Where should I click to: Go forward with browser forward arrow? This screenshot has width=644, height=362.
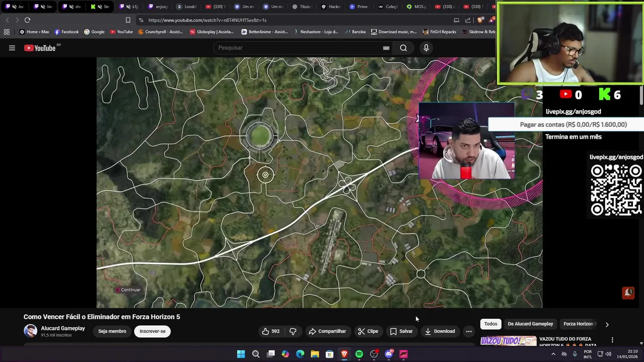[17, 20]
